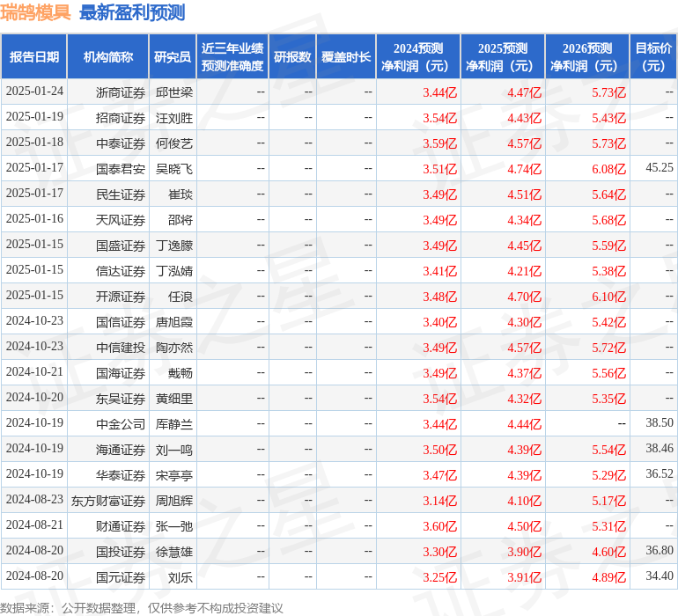Click target price 34.40
The height and width of the screenshot is (616, 678).
(x=660, y=576)
